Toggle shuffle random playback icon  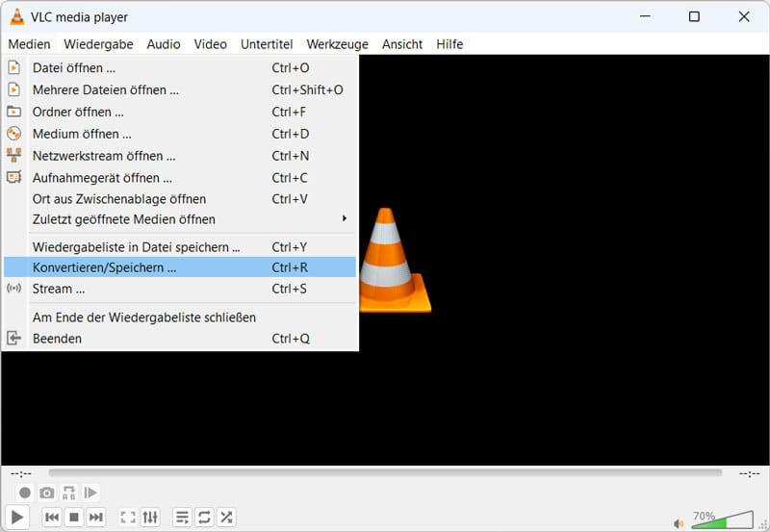(x=226, y=517)
